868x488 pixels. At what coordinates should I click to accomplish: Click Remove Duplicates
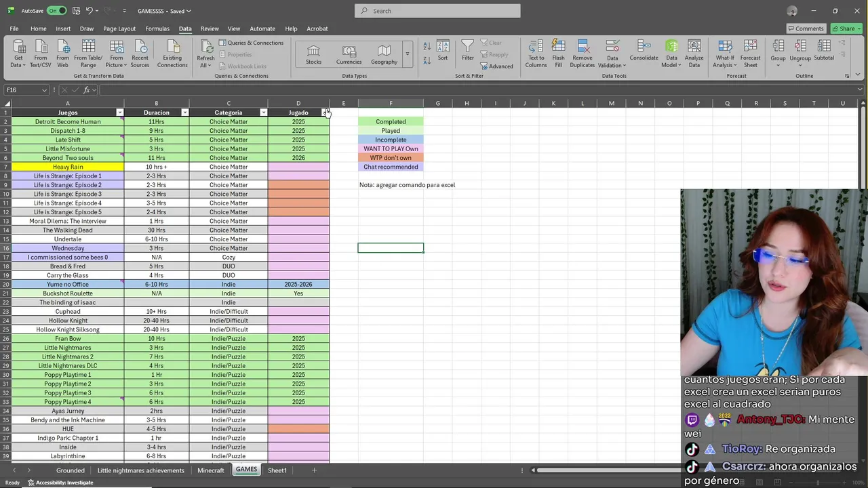(583, 54)
